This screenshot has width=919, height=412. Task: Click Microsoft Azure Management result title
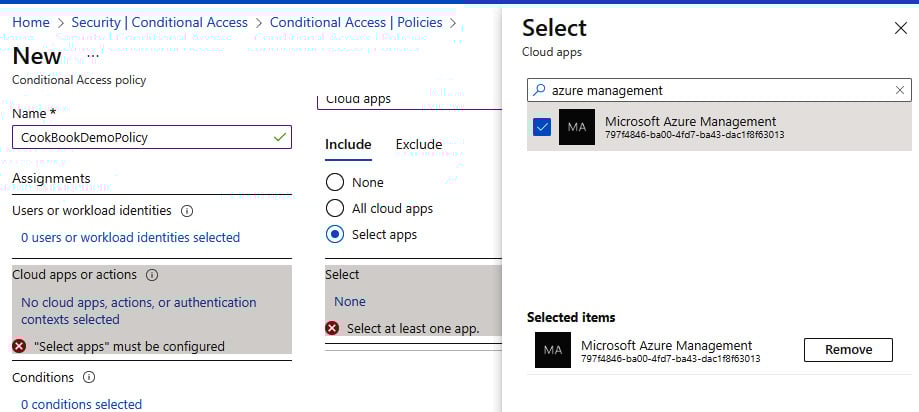(690, 121)
